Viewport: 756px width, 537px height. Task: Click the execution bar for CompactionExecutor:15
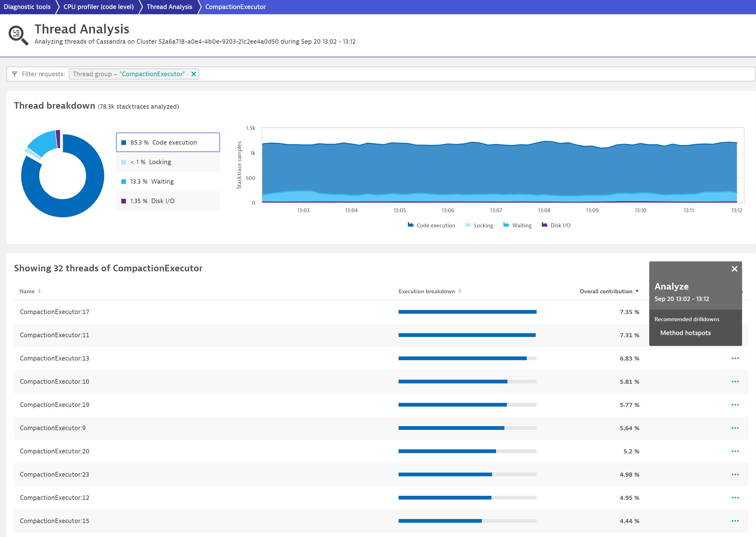[x=468, y=521]
